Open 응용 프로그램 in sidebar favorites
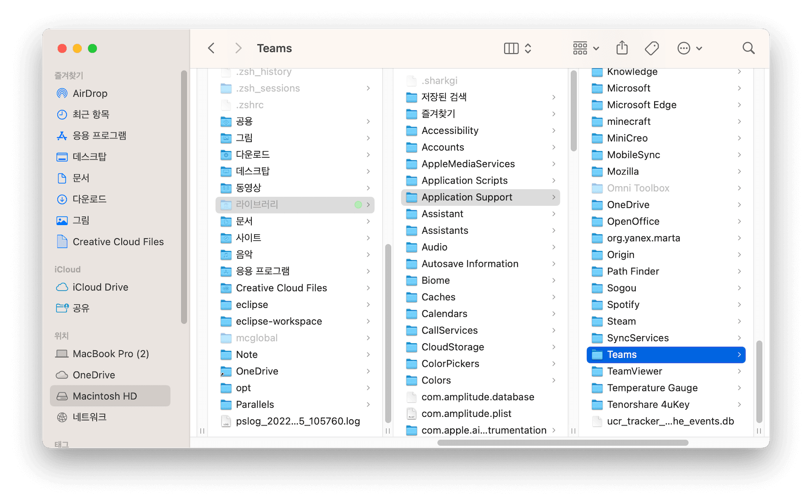This screenshot has height=504, width=812. click(x=111, y=136)
